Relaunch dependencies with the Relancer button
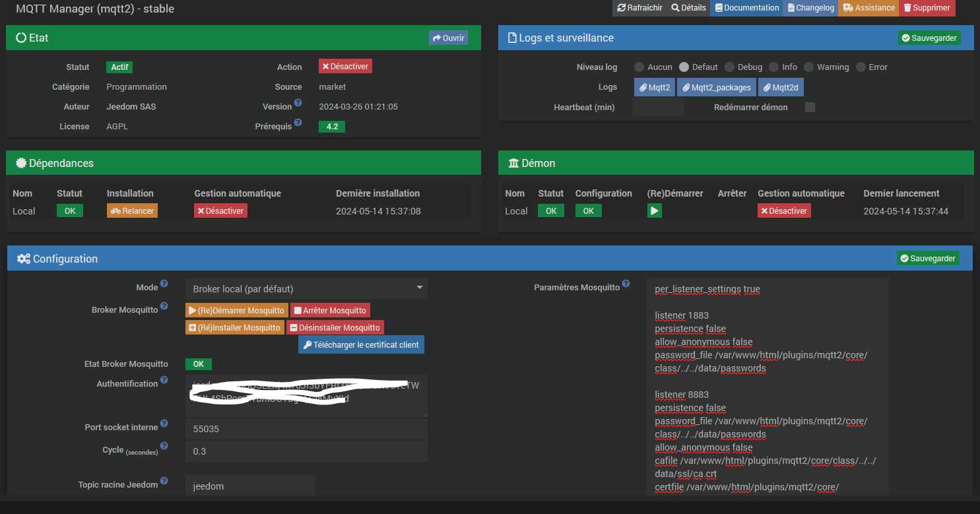The image size is (980, 514). point(133,210)
